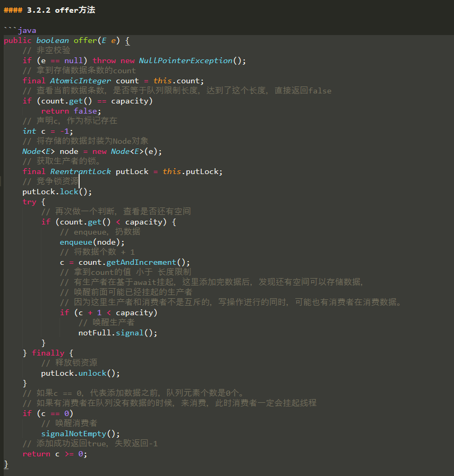Click the 'signalNotEmpty();' call

point(81,434)
